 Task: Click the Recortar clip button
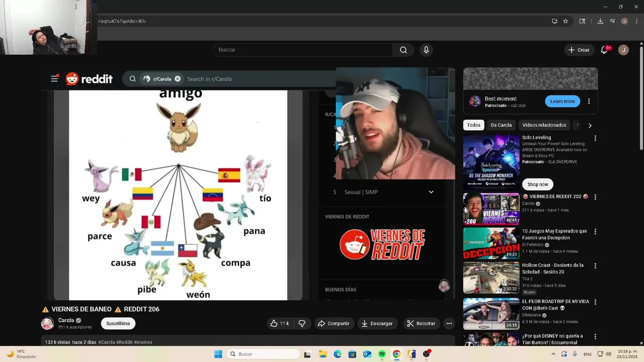[x=421, y=323]
